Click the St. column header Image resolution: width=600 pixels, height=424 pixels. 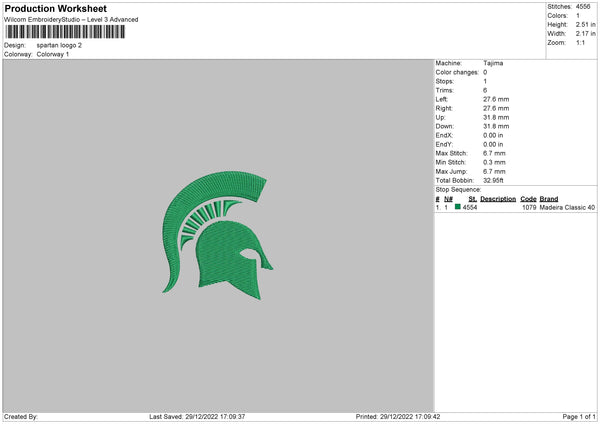click(x=473, y=199)
